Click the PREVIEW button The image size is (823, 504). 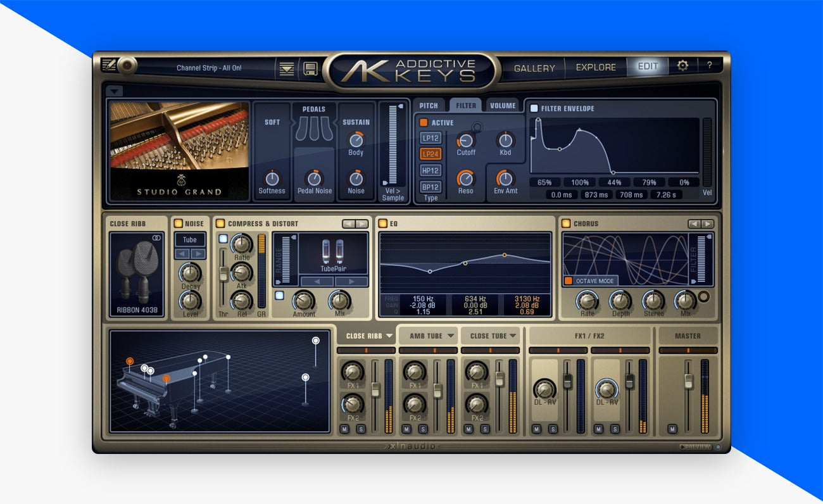tap(695, 446)
